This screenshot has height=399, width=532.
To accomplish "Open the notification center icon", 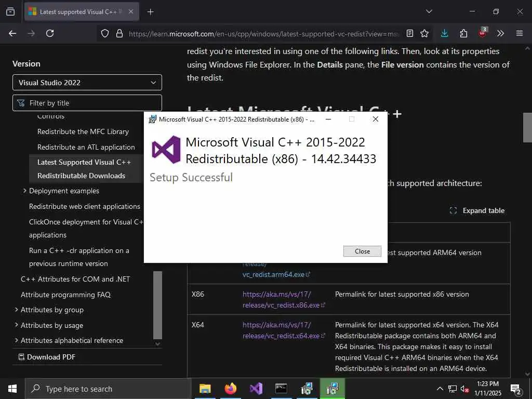I will point(515,389).
